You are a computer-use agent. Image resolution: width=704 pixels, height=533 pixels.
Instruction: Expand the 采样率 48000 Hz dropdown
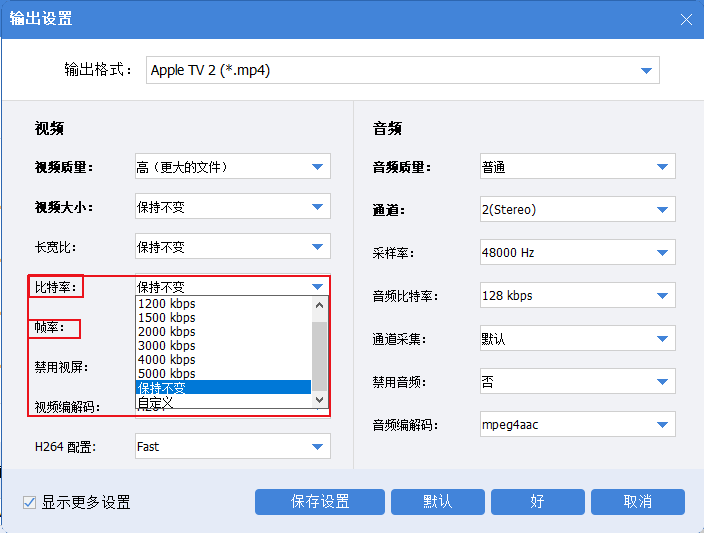coord(662,253)
